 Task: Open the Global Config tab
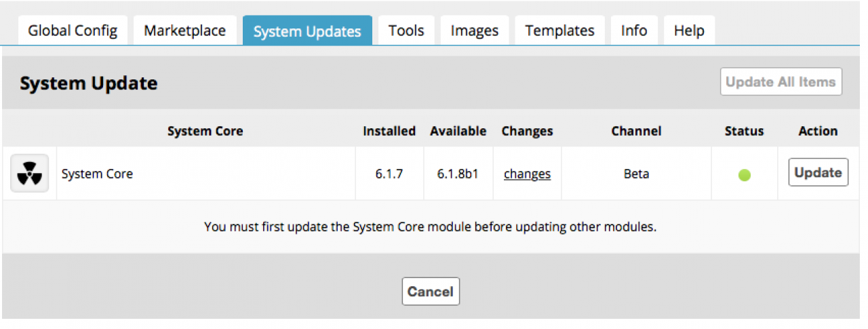coord(73,31)
